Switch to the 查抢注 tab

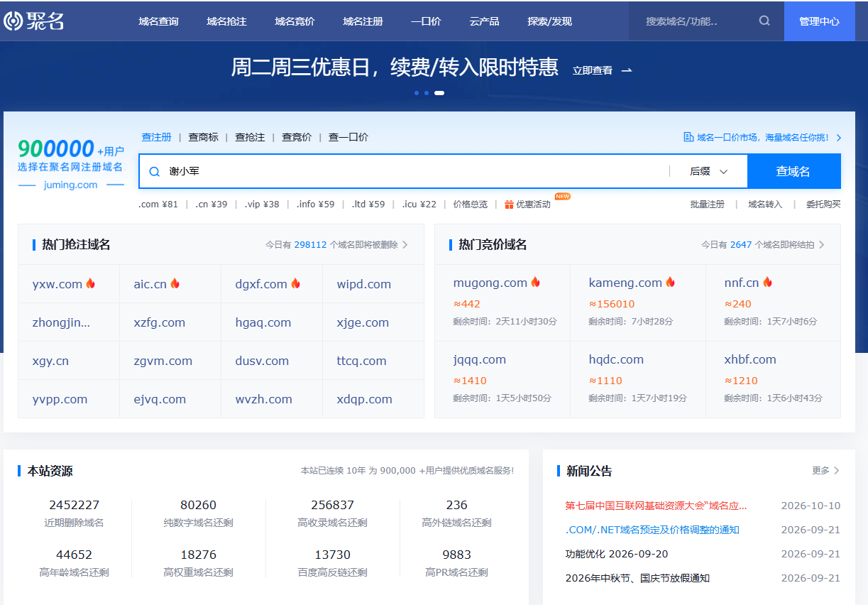(250, 137)
